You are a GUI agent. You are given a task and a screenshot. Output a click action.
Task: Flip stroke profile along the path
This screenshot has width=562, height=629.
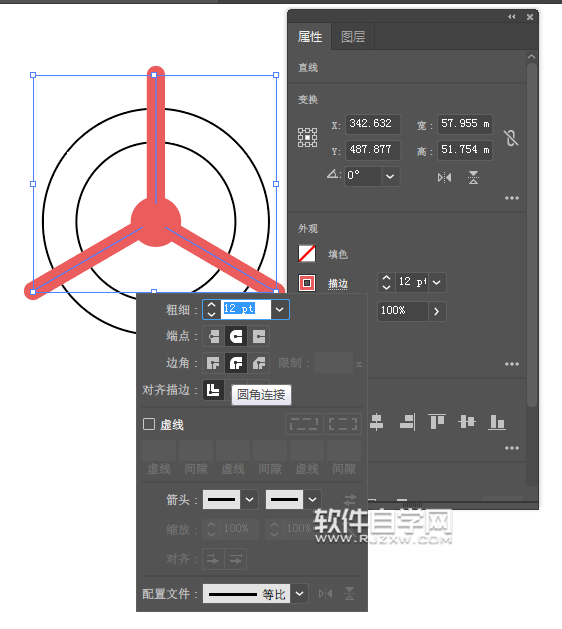click(x=325, y=594)
